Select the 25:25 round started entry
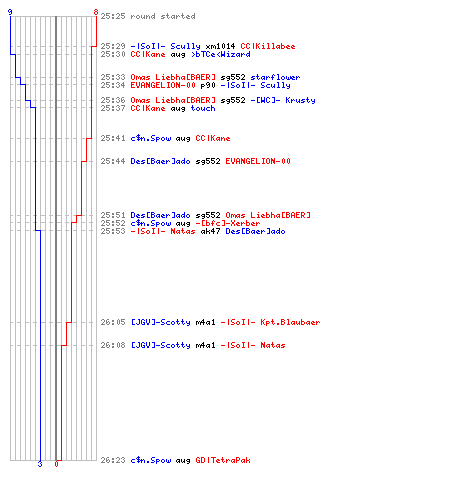This screenshot has width=450, height=500. (148, 16)
